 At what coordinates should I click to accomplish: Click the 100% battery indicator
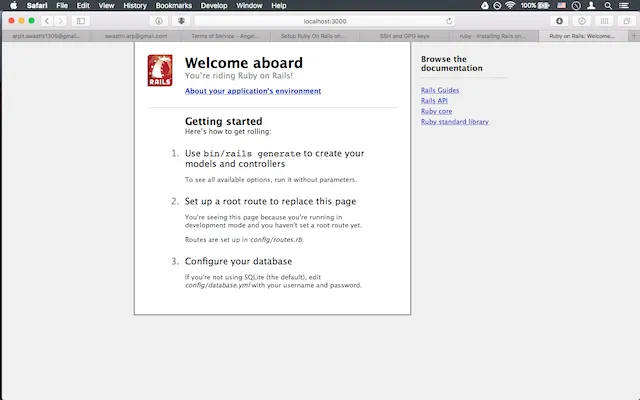(535, 5)
